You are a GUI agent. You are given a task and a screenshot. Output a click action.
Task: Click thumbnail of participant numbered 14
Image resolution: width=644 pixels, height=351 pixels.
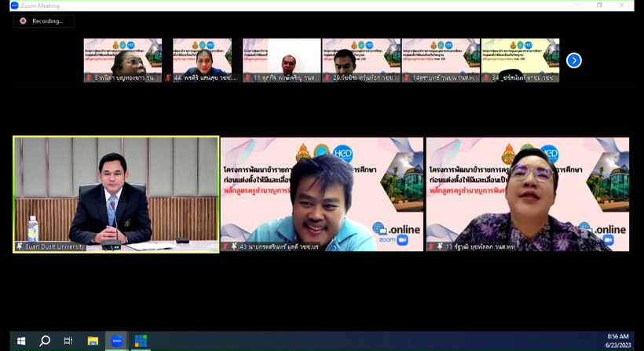tap(441, 60)
